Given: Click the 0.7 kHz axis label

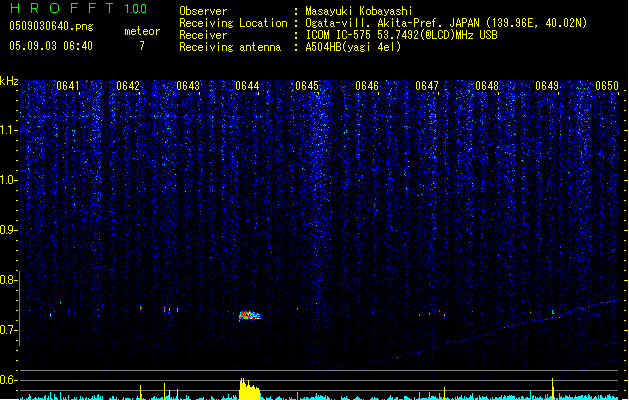Looking at the screenshot, I should click(x=8, y=330).
